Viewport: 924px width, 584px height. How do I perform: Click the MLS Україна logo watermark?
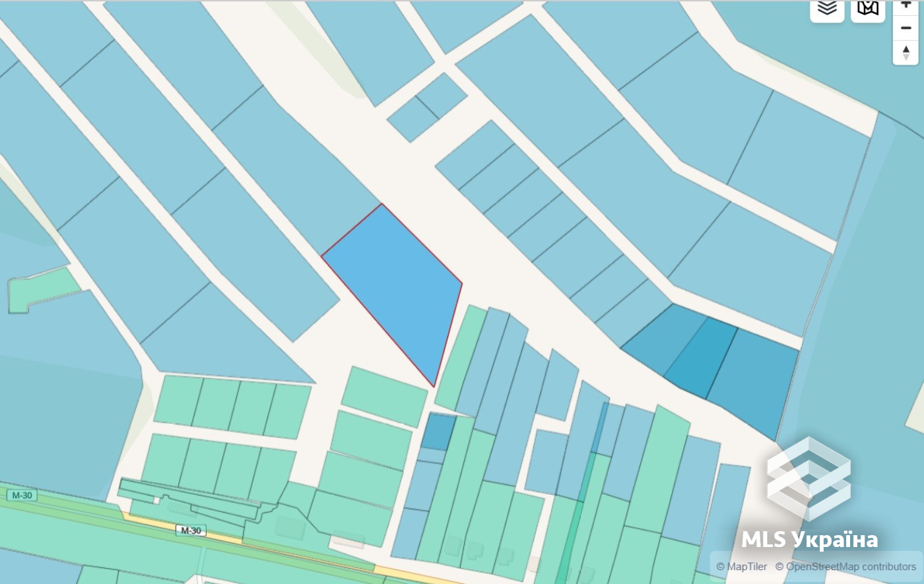pos(809,494)
